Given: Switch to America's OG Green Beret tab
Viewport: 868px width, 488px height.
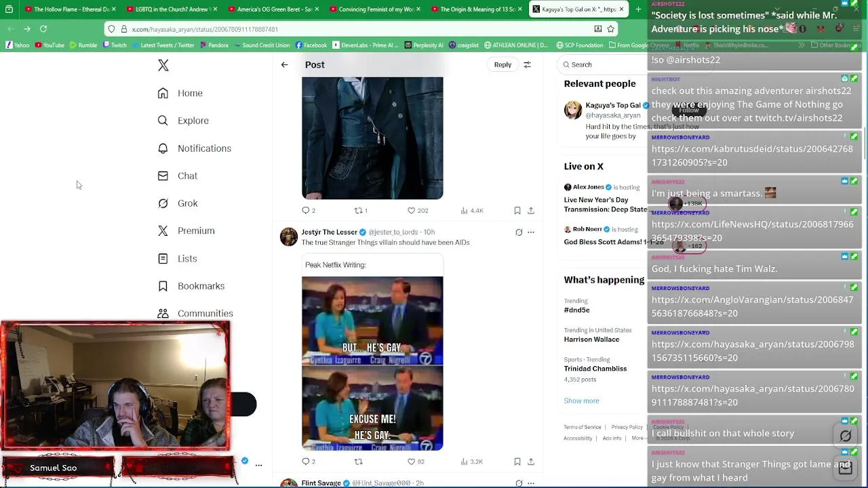Looking at the screenshot, I should (x=271, y=9).
